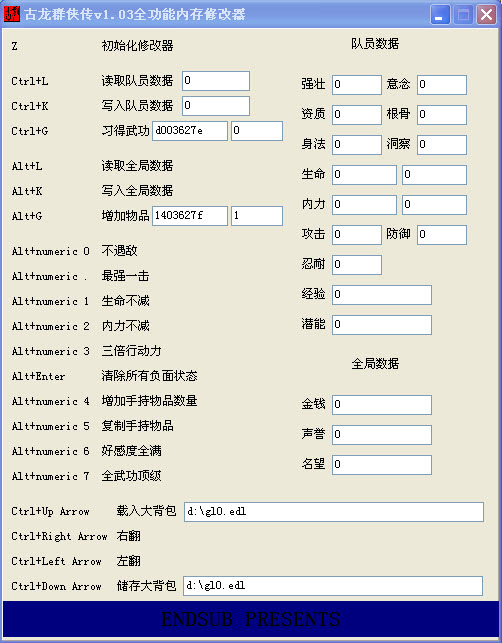Click the 复制手持物品 label
Image resolution: width=502 pixels, height=643 pixels.
(137, 426)
